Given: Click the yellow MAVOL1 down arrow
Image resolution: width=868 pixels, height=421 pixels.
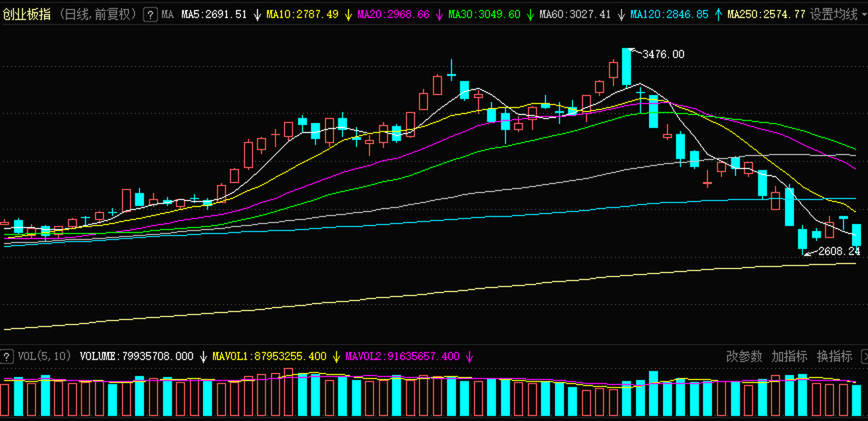Looking at the screenshot, I should [336, 357].
